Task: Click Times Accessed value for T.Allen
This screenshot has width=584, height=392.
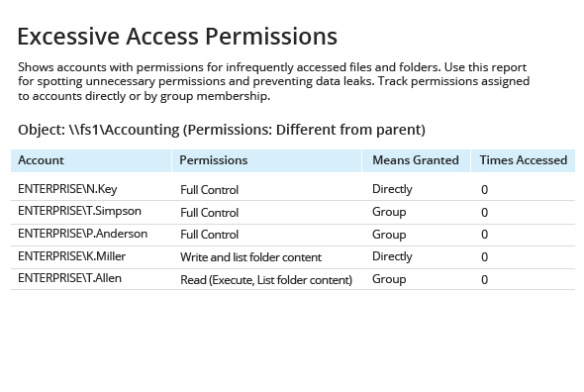Action: point(484,280)
